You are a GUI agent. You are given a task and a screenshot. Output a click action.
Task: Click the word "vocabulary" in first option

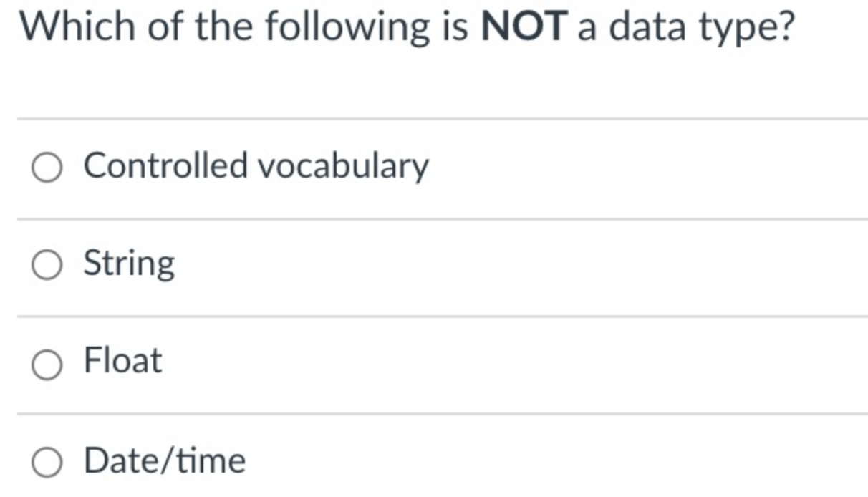point(343,167)
